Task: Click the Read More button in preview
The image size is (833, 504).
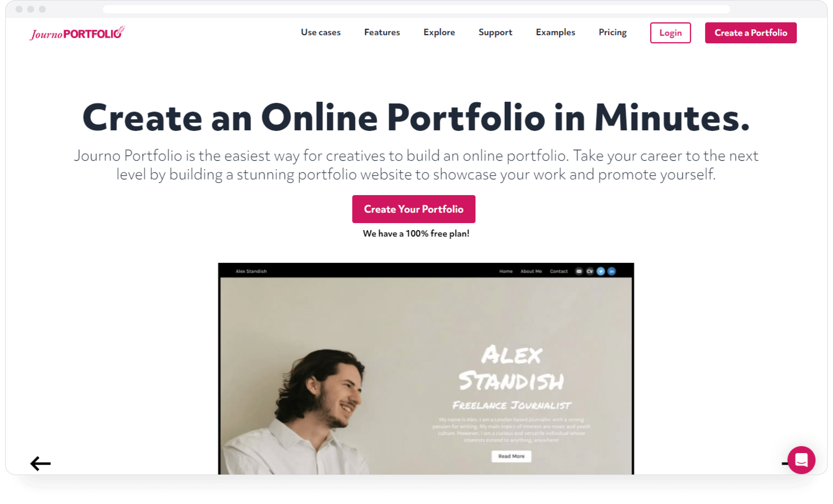Action: click(511, 456)
